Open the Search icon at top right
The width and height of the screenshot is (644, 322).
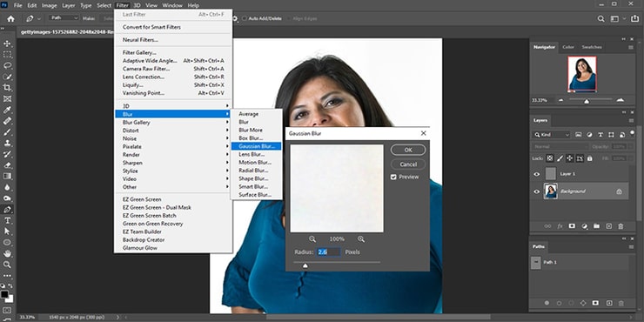pyautogui.click(x=600, y=18)
